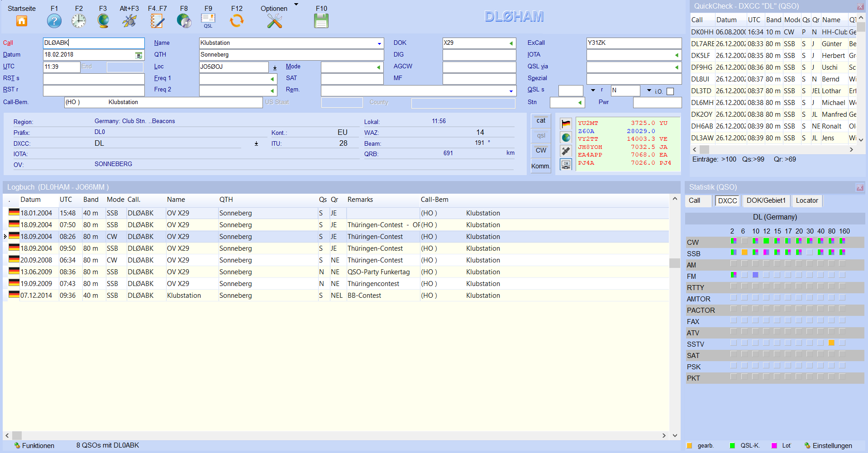Click the green arrow in the IOTA field
The image size is (868, 453).
coord(677,55)
